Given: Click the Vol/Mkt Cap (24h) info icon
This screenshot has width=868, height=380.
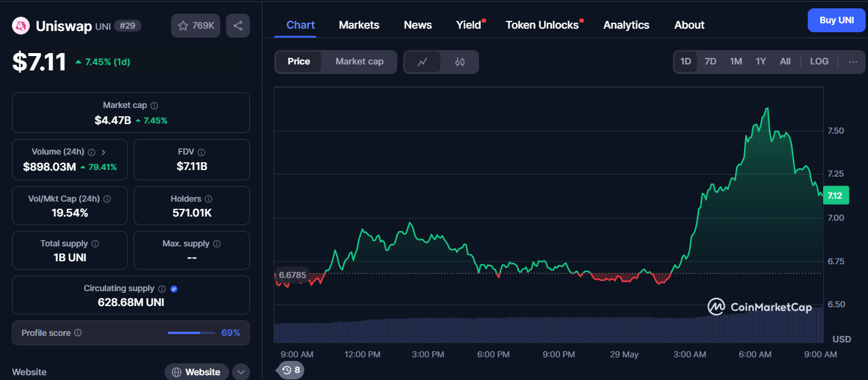Looking at the screenshot, I should point(107,199).
